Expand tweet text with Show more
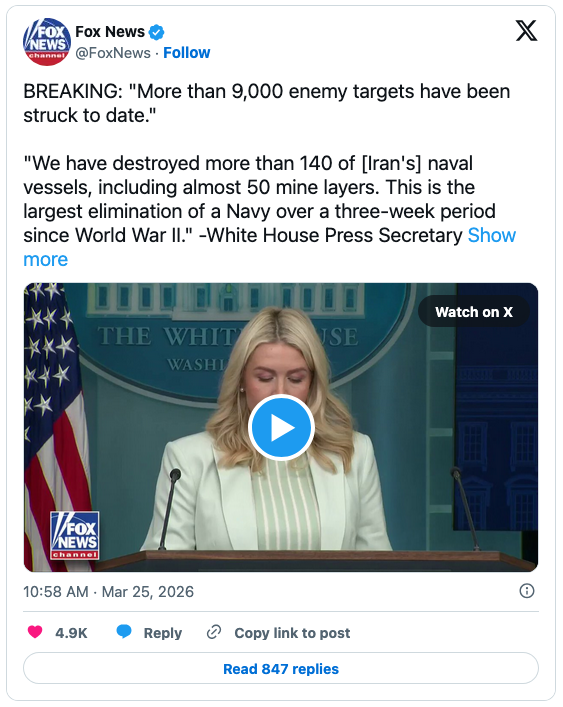The image size is (563, 707). (x=492, y=235)
